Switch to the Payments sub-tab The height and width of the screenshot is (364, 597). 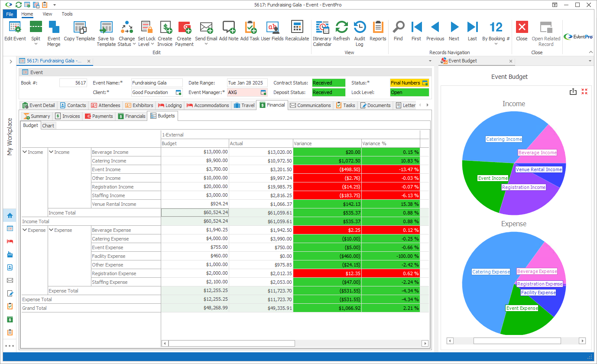(x=99, y=116)
